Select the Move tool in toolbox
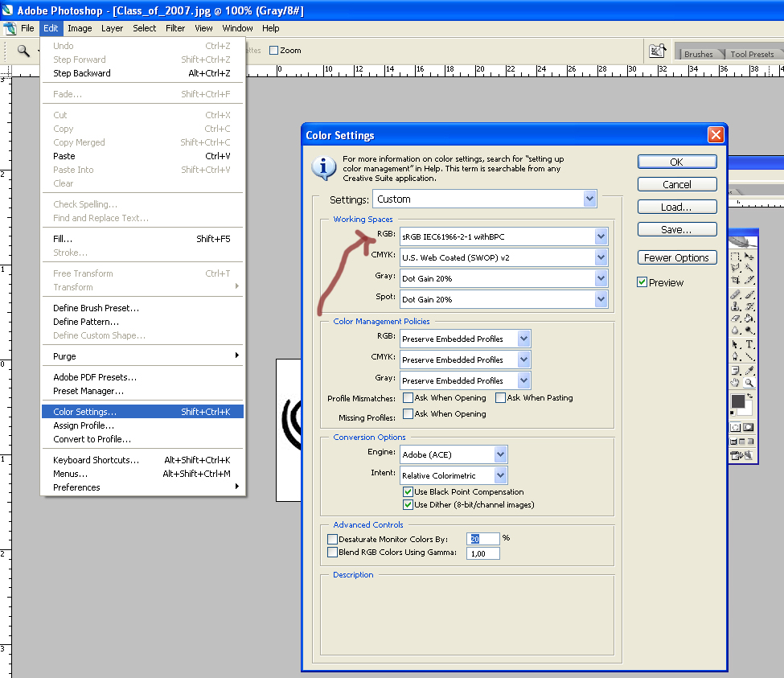This screenshot has width=784, height=678. pyautogui.click(x=749, y=257)
